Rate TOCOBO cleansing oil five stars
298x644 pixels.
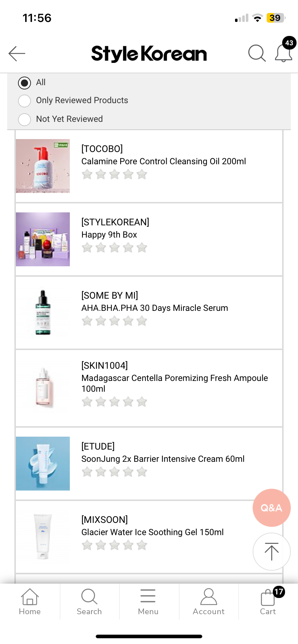tap(142, 175)
